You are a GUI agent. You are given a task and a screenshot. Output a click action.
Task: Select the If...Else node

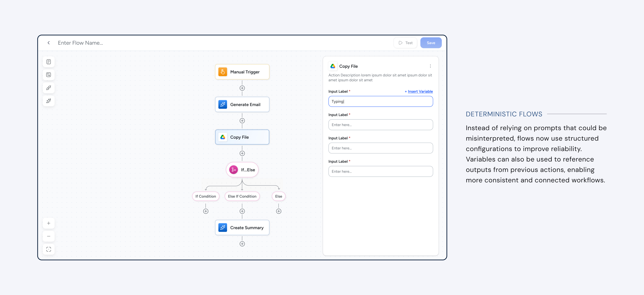point(242,169)
